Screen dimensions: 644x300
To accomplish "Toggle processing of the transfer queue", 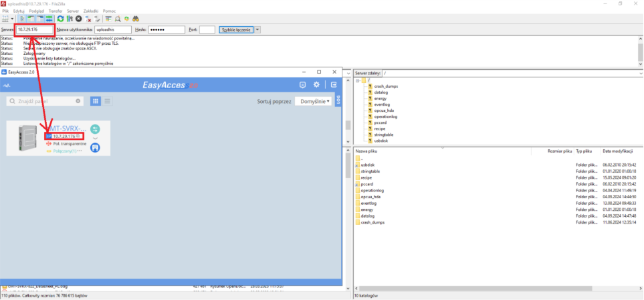I will pos(70,19).
